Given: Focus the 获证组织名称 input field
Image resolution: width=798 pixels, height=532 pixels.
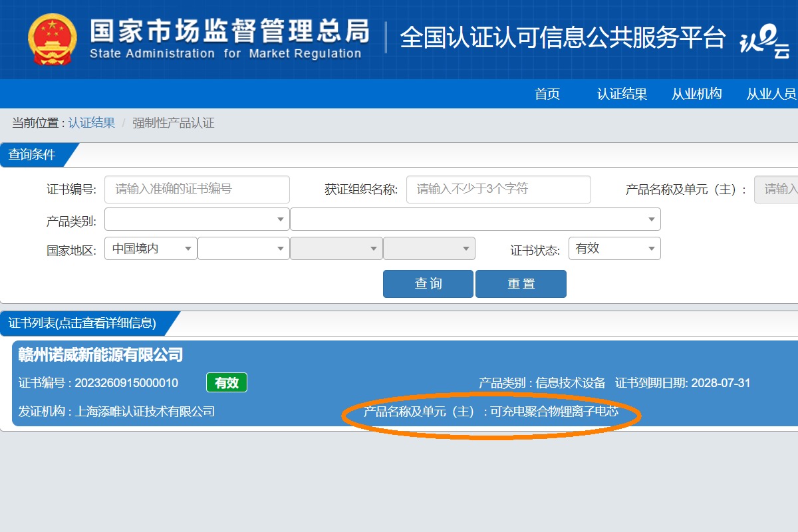Looking at the screenshot, I should point(499,190).
